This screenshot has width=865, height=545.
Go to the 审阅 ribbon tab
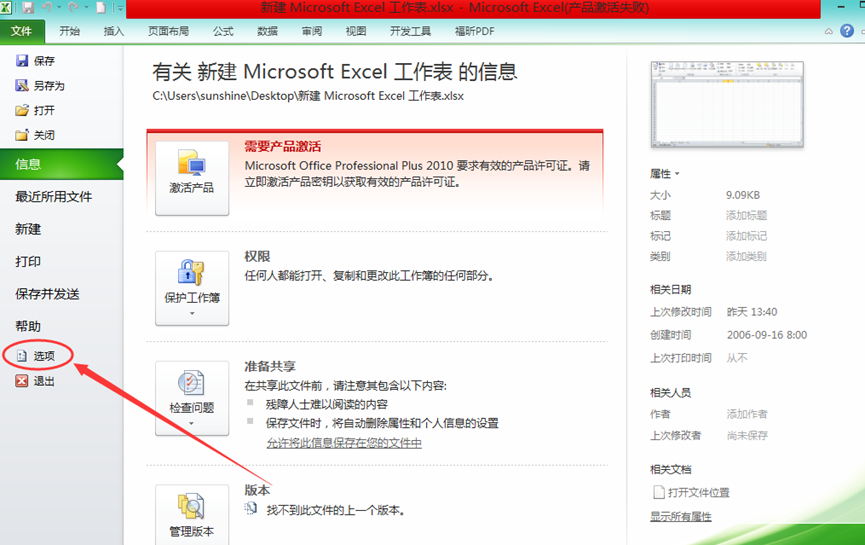tap(312, 31)
